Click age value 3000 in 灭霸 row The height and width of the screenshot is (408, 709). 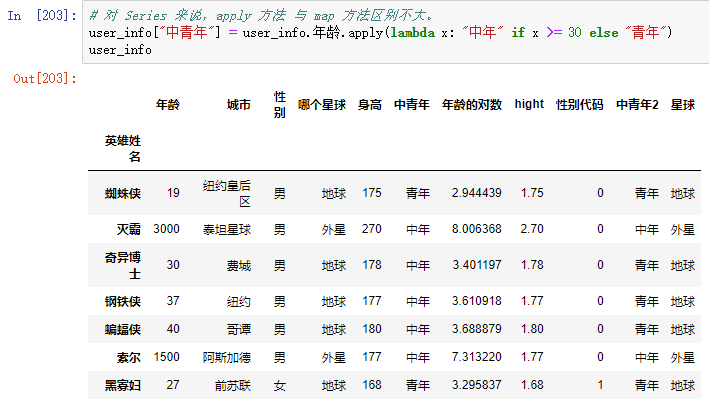(x=166, y=229)
